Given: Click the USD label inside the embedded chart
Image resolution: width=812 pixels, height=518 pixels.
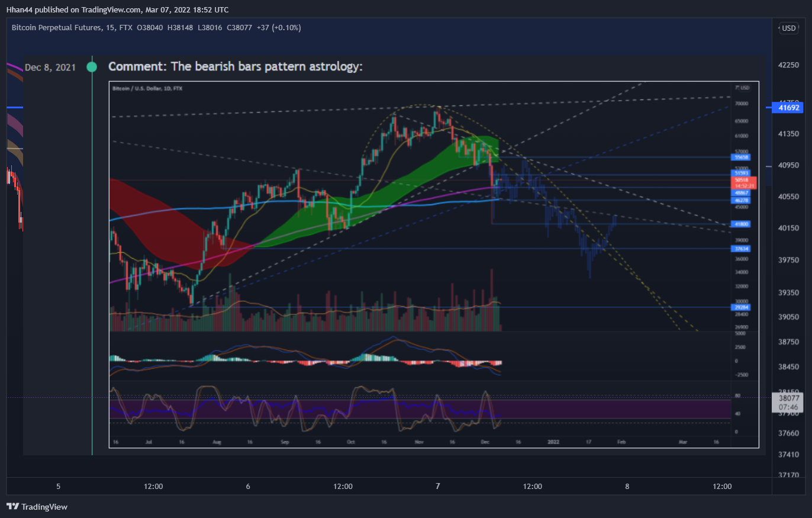Looking at the screenshot, I should click(x=744, y=88).
